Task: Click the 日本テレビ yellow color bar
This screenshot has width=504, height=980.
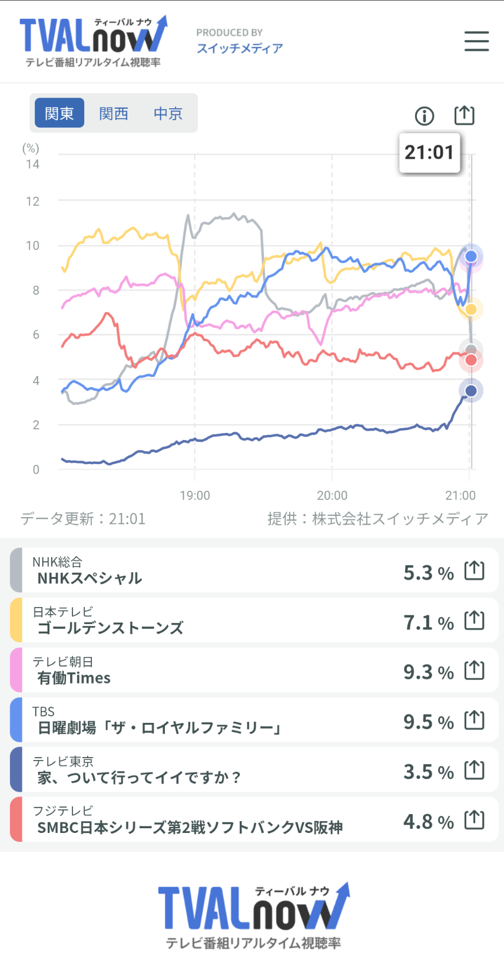Action: [16, 620]
